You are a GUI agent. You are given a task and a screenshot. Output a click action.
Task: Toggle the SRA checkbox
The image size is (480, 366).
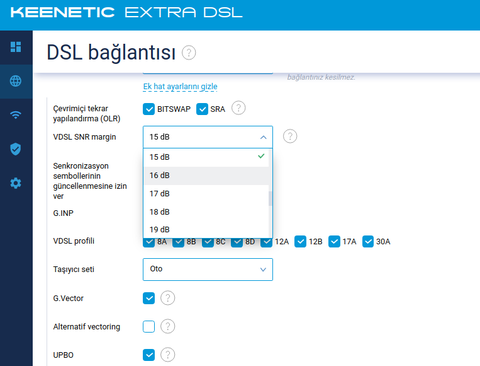coord(202,109)
